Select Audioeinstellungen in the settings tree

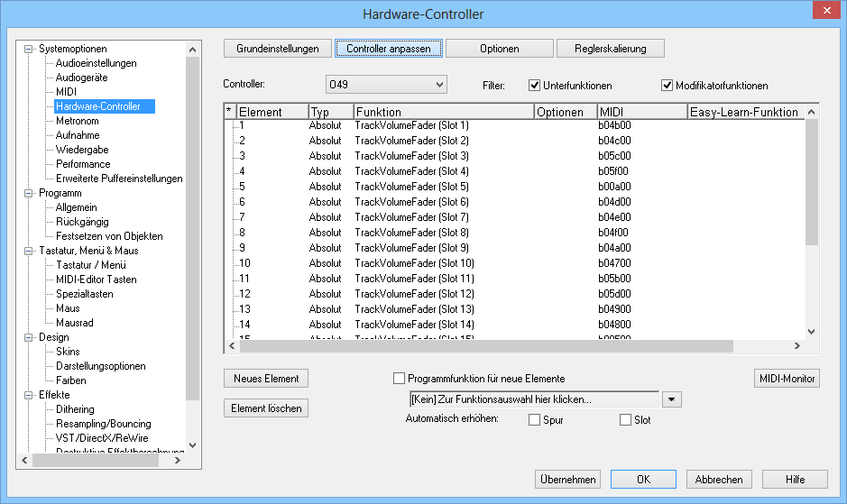coord(96,63)
